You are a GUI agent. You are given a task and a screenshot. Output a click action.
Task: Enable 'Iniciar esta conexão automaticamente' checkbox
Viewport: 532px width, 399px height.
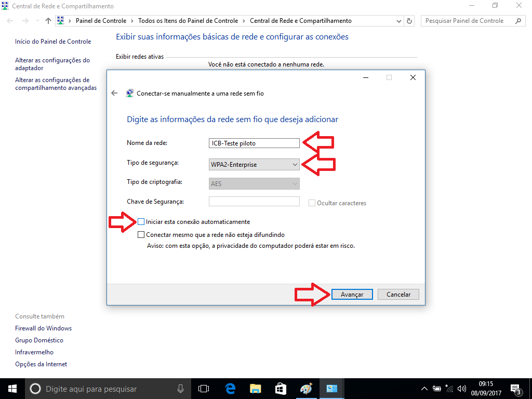[141, 222]
